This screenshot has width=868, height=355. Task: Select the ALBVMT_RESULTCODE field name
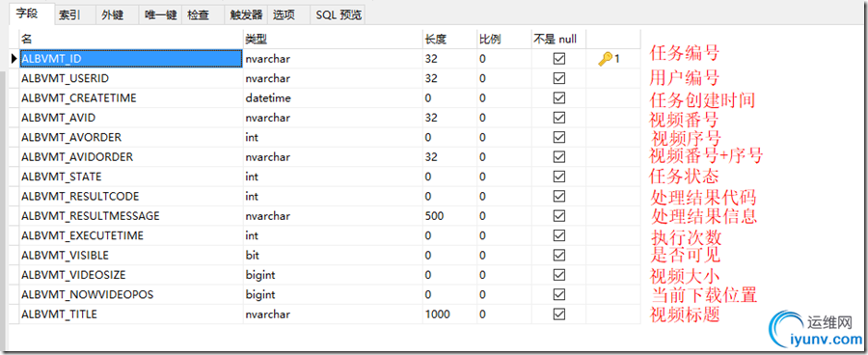[80, 197]
